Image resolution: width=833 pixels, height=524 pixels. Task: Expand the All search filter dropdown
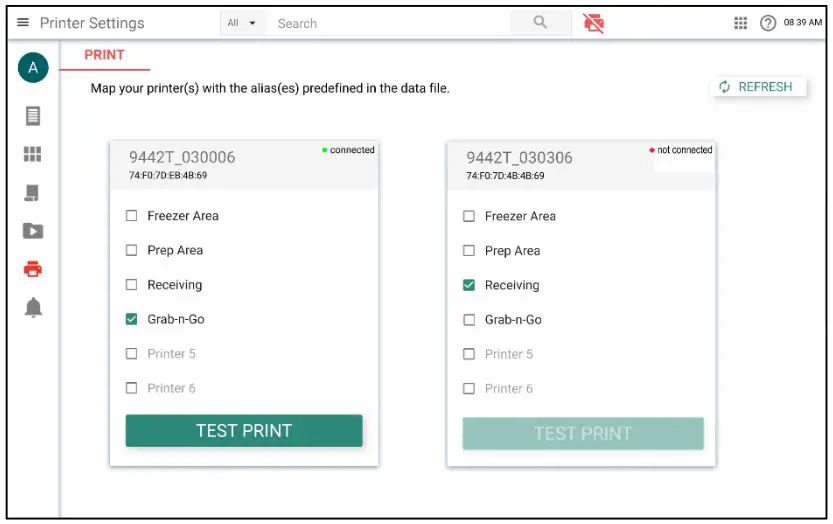click(x=241, y=23)
